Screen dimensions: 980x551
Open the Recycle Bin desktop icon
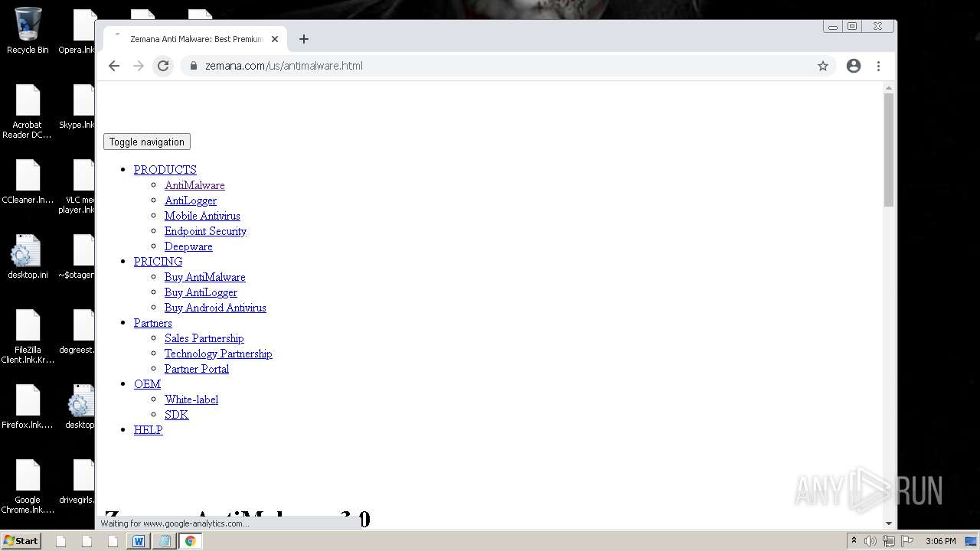click(28, 31)
